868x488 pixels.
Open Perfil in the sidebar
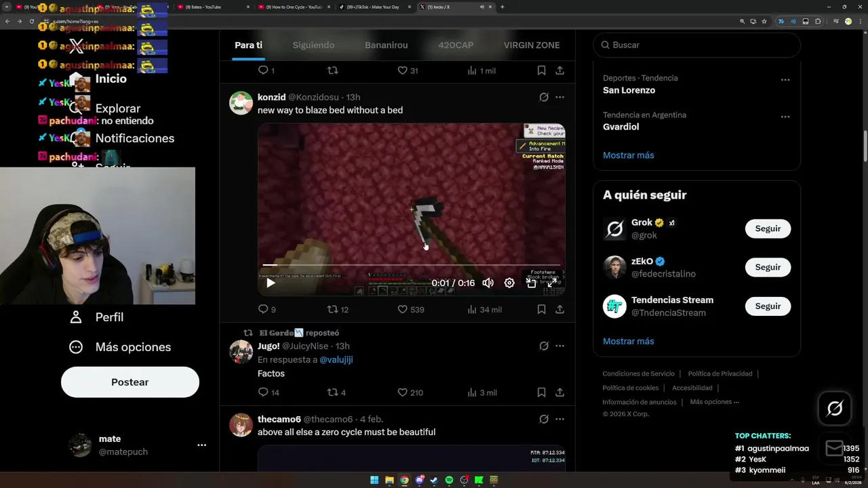click(96, 317)
